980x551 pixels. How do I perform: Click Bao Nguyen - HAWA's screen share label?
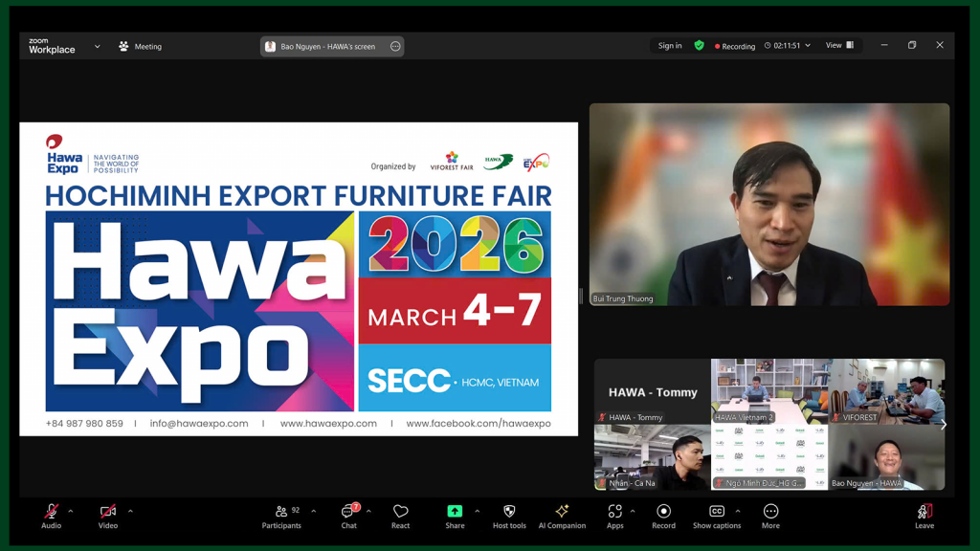(327, 46)
